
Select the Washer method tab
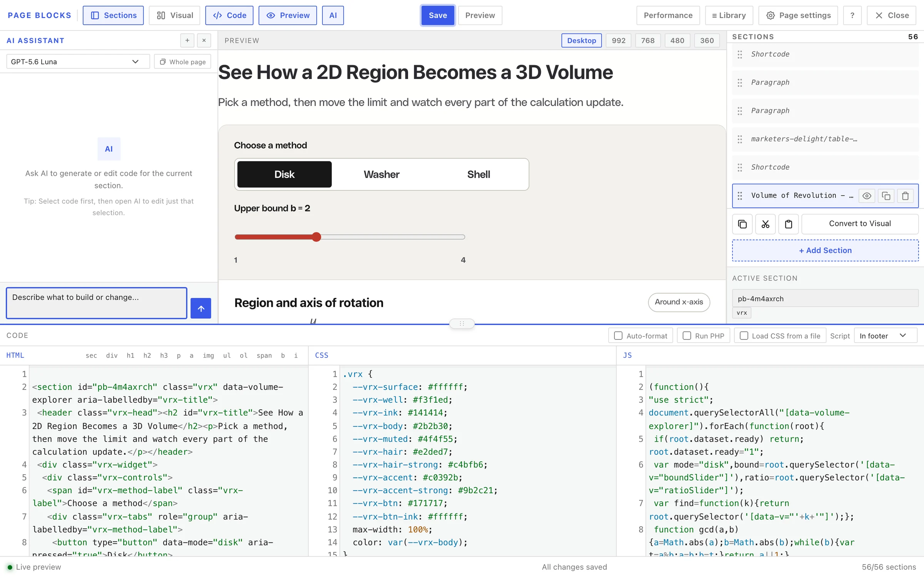382,175
